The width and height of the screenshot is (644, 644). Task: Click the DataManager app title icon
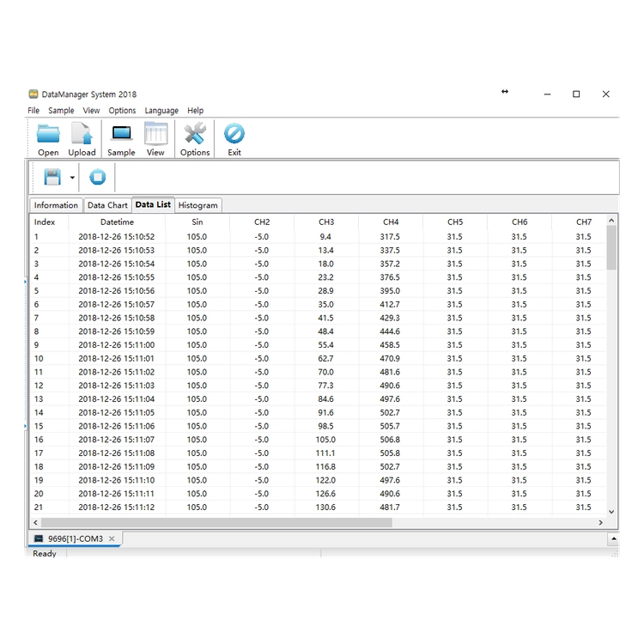click(33, 94)
